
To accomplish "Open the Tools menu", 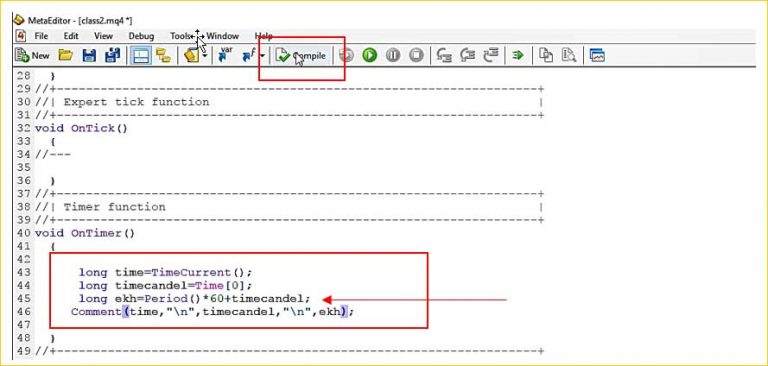I will (x=181, y=36).
